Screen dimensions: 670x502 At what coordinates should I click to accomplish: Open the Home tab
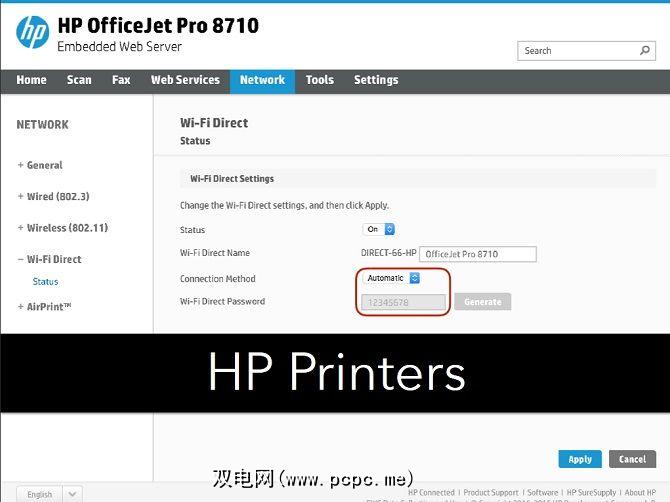point(31,80)
